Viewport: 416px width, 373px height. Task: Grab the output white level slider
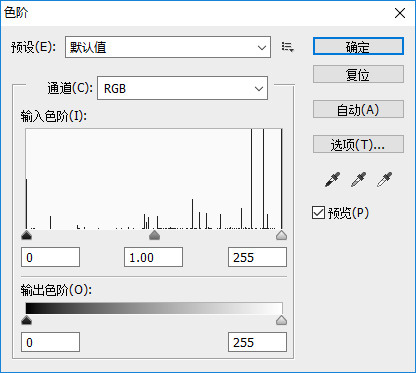pos(282,320)
